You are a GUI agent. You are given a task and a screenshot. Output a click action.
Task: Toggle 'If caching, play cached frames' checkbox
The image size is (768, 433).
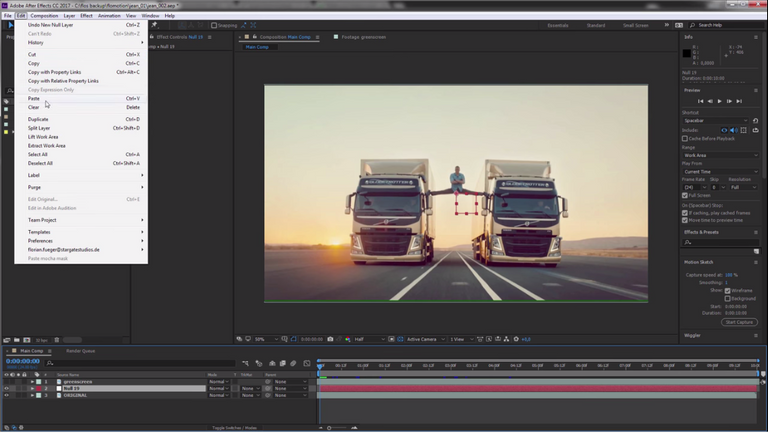click(x=685, y=213)
